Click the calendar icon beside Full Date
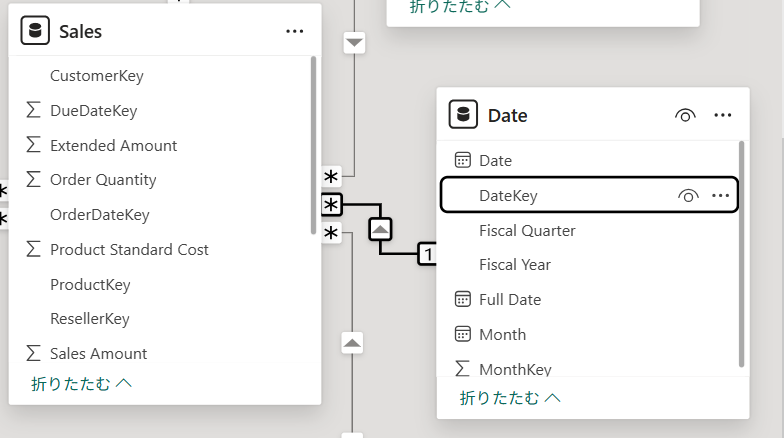Viewport: 784px width, 438px height. pyautogui.click(x=462, y=299)
